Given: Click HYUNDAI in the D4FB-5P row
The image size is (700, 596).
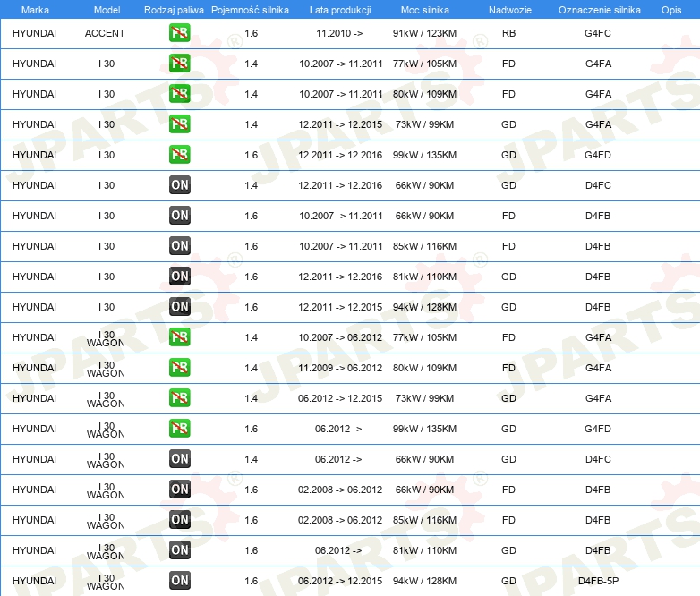Looking at the screenshot, I should (x=34, y=581).
